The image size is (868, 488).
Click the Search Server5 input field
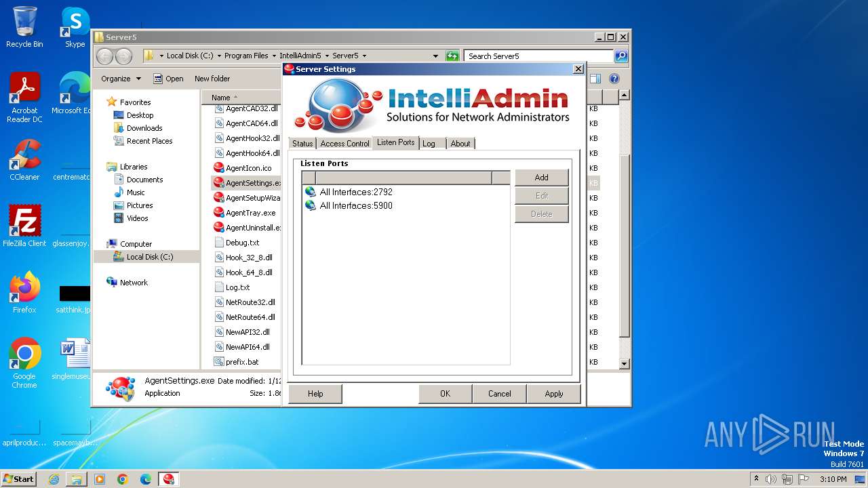click(539, 56)
